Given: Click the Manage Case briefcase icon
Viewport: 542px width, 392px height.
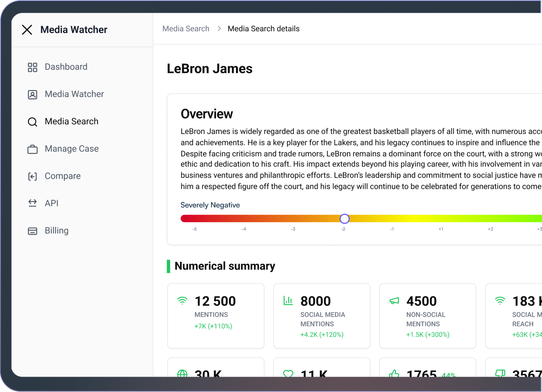Looking at the screenshot, I should coord(33,149).
